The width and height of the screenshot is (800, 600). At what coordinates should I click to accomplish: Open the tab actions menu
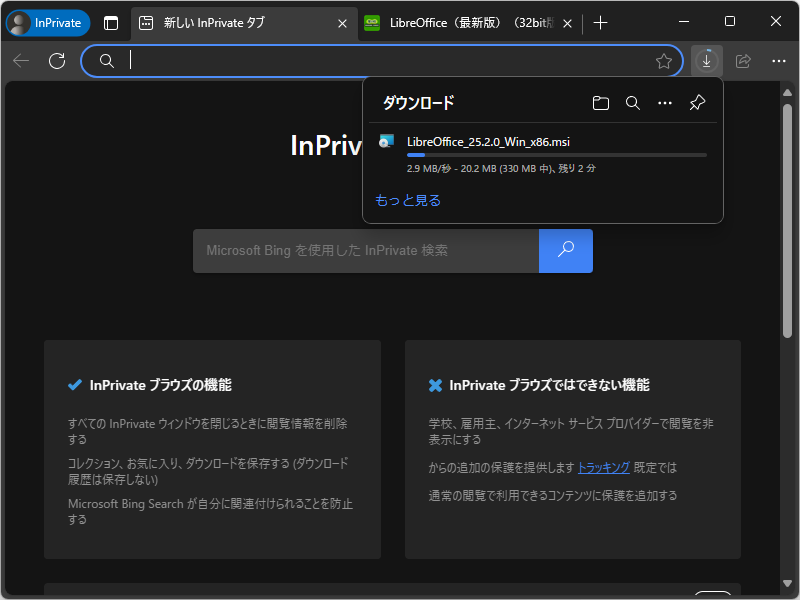[x=110, y=22]
